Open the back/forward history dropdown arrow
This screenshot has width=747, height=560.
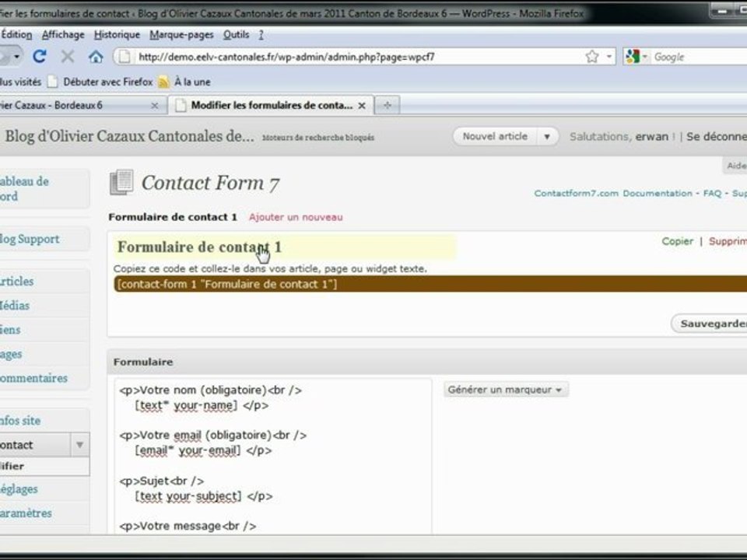tap(16, 57)
